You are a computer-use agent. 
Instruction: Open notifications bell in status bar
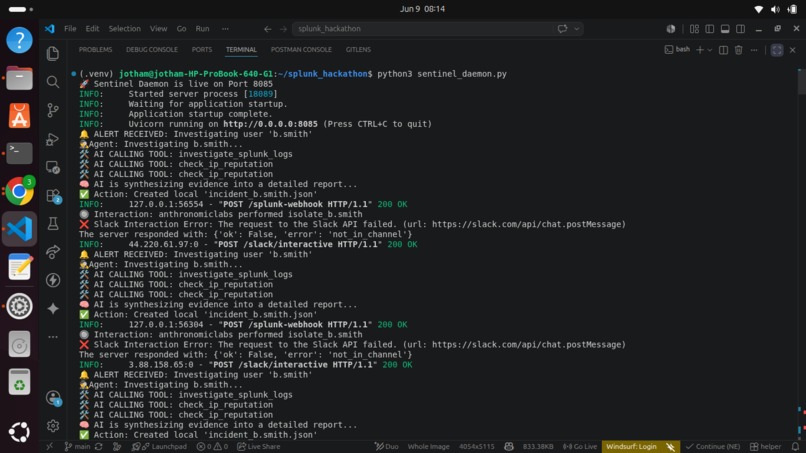[x=796, y=446]
